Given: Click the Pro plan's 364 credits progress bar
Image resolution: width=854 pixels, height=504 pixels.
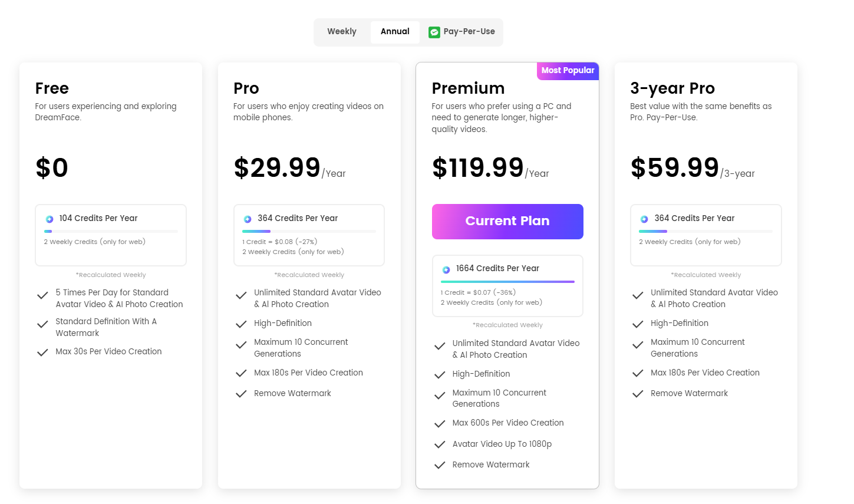Looking at the screenshot, I should pyautogui.click(x=309, y=231).
